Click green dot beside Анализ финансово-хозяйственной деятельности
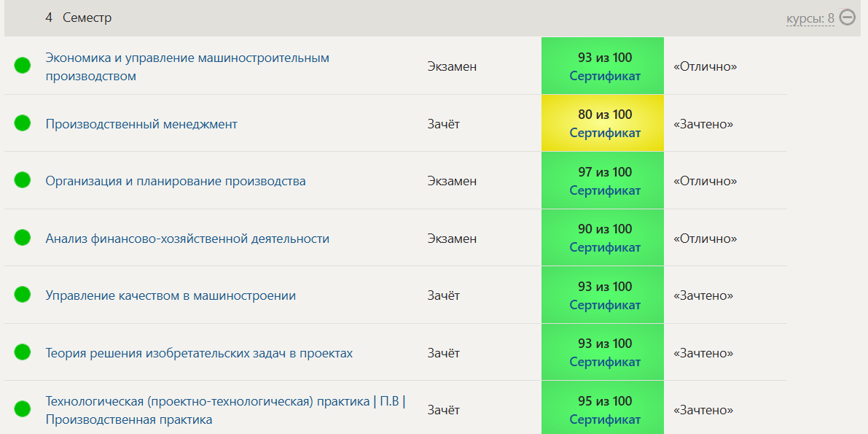The height and width of the screenshot is (434, 868). point(23,238)
